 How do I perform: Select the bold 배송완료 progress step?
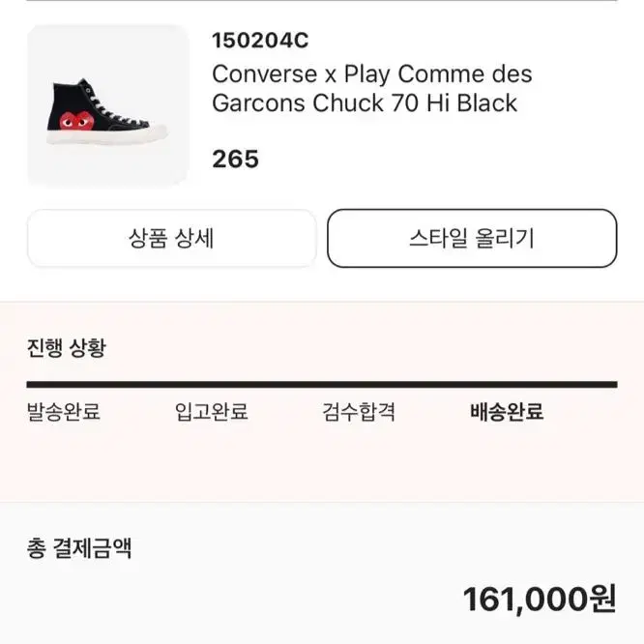(507, 412)
